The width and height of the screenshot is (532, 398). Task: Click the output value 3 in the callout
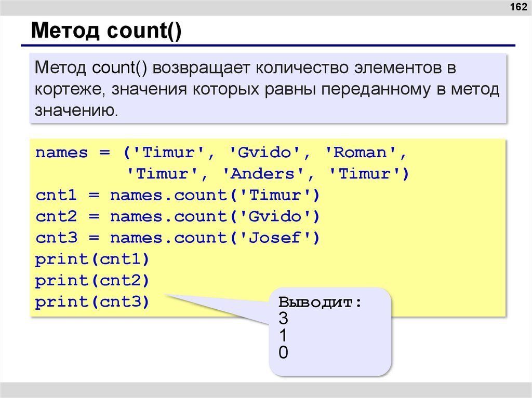click(x=283, y=318)
